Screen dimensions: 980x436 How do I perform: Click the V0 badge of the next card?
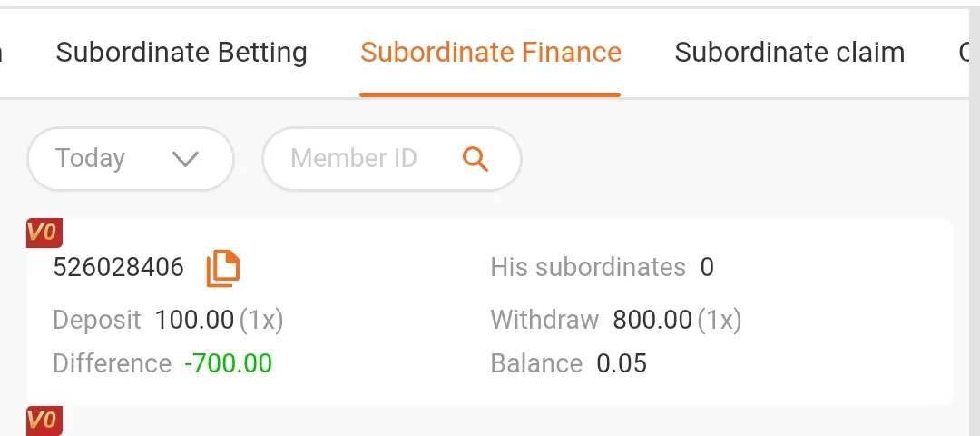(44, 421)
